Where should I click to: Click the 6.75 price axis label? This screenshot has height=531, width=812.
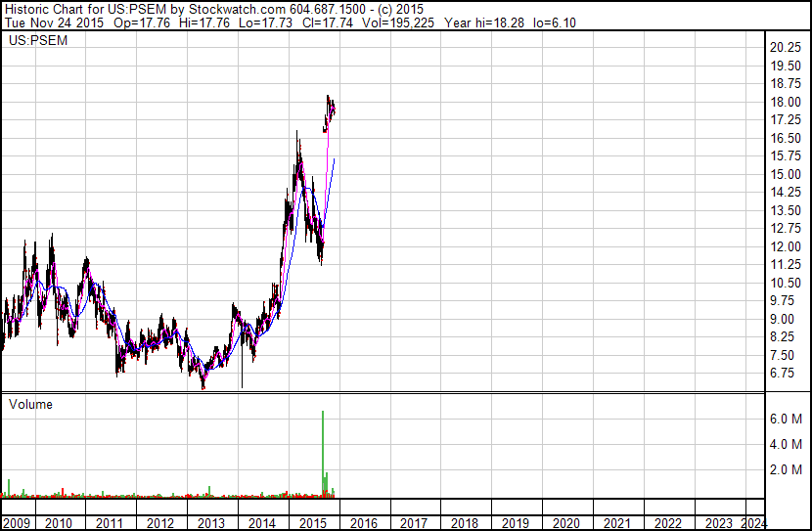pos(782,374)
